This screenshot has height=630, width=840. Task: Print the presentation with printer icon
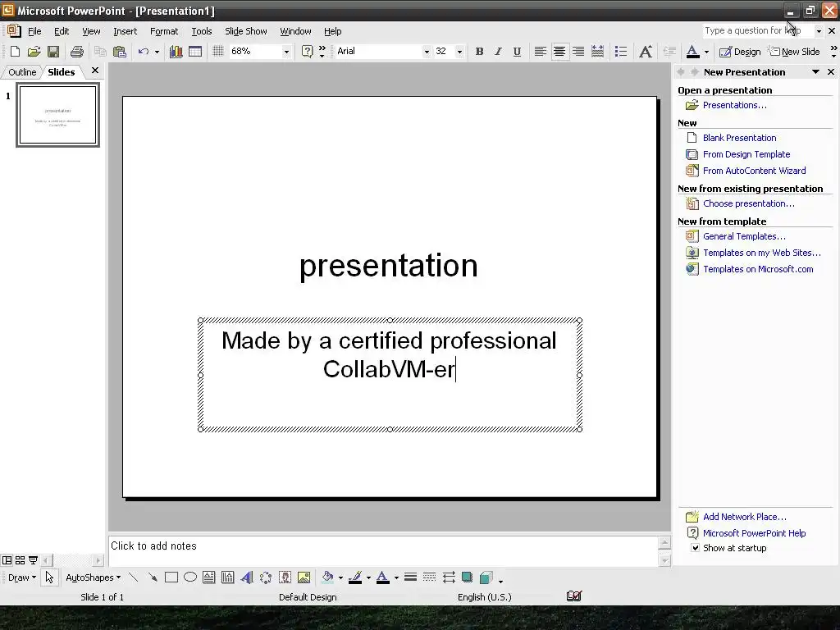coord(77,52)
